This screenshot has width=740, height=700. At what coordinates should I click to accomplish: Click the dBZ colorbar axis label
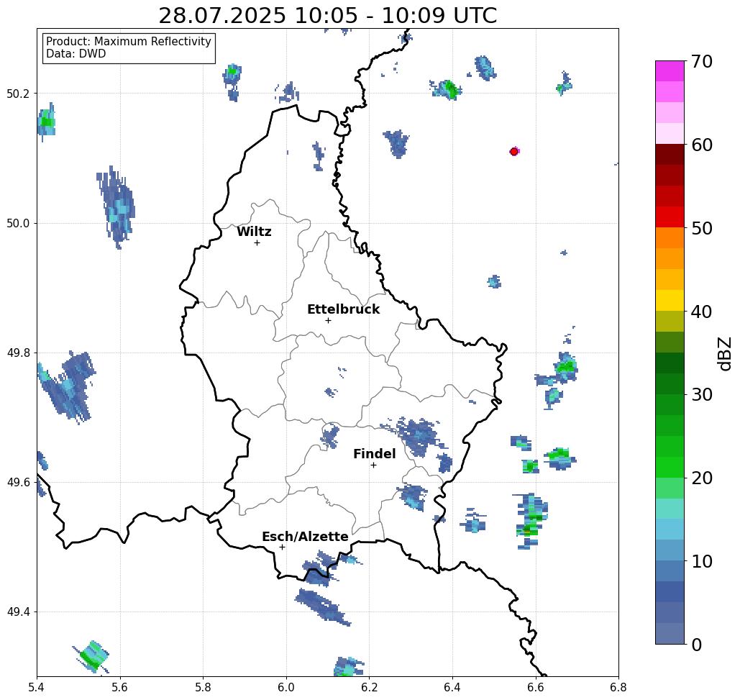pyautogui.click(x=724, y=353)
